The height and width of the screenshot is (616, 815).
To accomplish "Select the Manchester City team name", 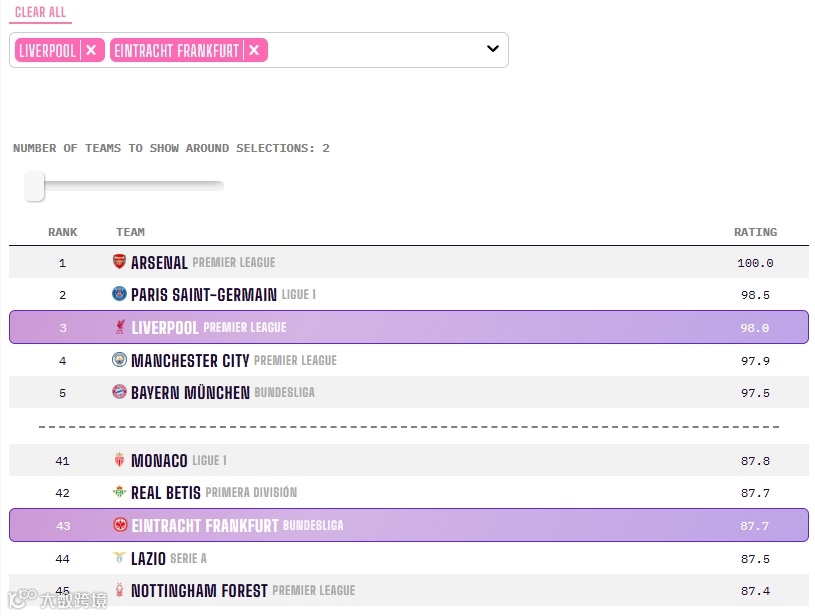I will point(190,361).
